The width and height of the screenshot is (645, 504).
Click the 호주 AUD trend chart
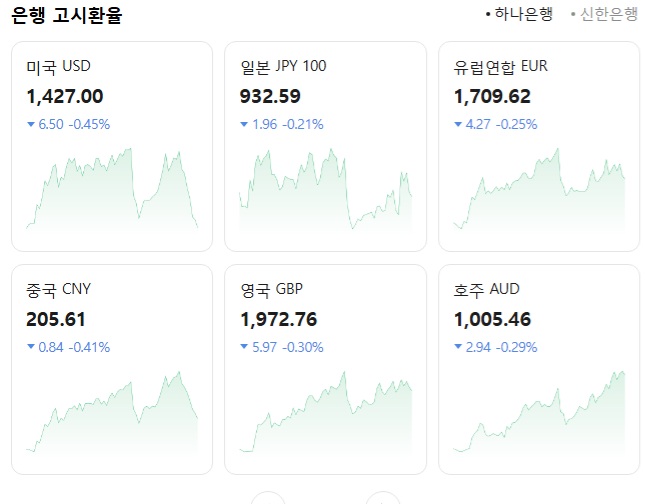pos(539,413)
